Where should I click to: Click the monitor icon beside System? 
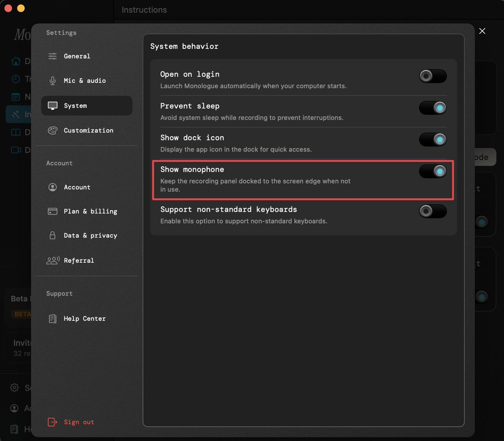tap(52, 106)
